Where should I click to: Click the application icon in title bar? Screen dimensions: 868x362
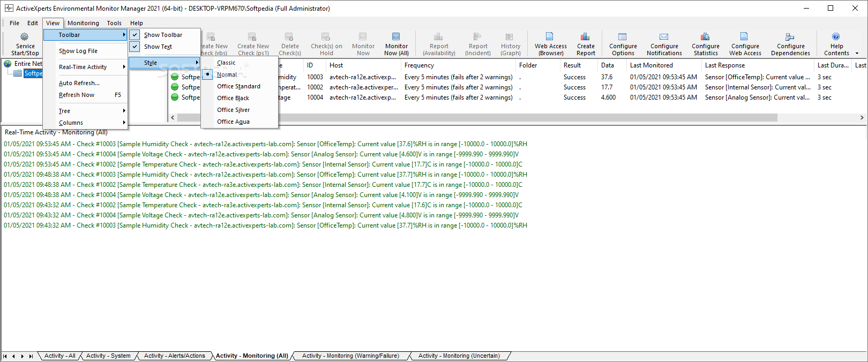point(9,8)
